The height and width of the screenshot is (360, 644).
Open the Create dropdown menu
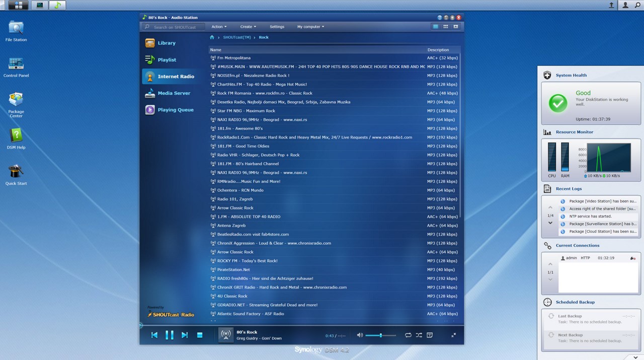tap(248, 27)
